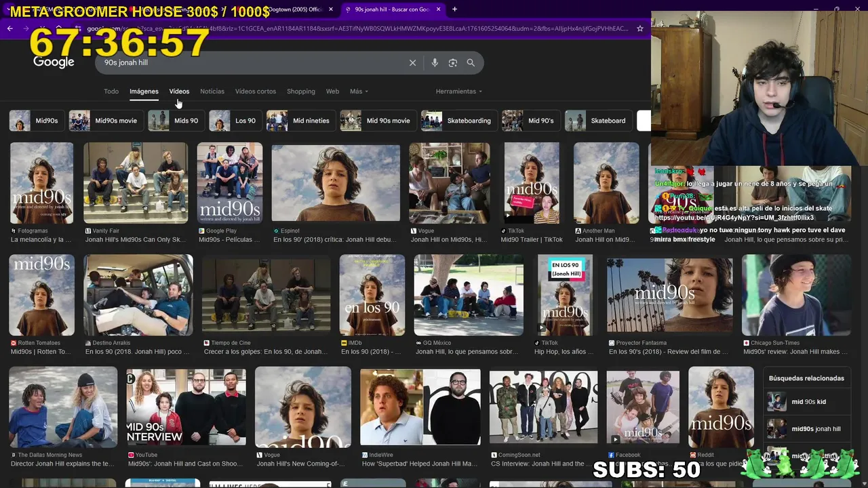Open the Noticias results tab

click(212, 91)
